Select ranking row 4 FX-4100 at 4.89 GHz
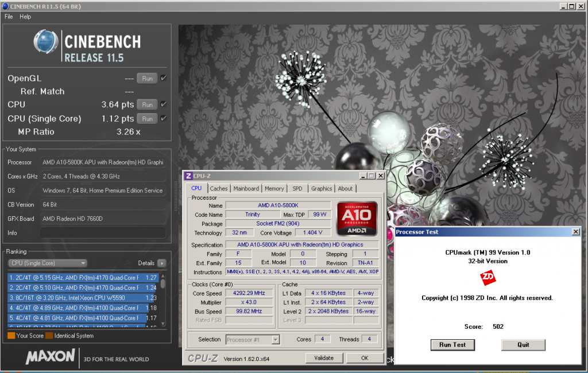This screenshot has width=588, height=373. [83, 308]
